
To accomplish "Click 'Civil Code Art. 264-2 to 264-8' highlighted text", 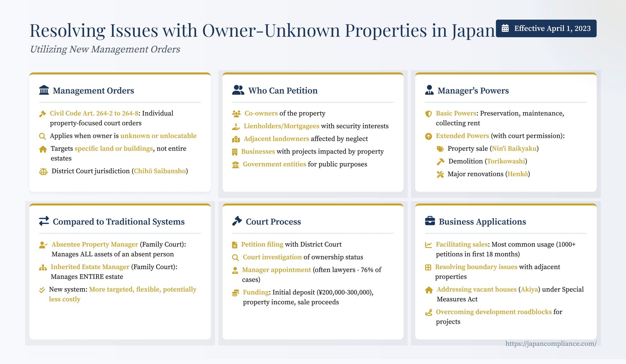I will (94, 113).
